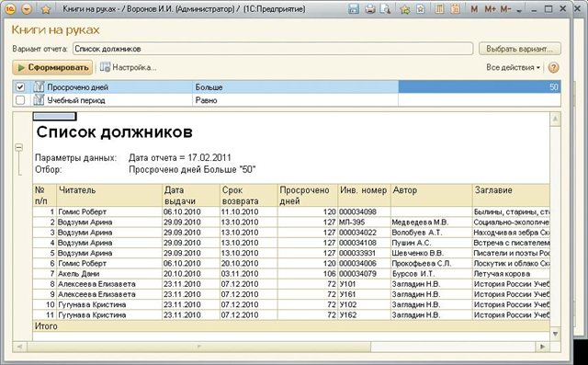This screenshot has width=588, height=365.
Task: Click the horizontal scrollbar thumb
Action: (x=198, y=347)
